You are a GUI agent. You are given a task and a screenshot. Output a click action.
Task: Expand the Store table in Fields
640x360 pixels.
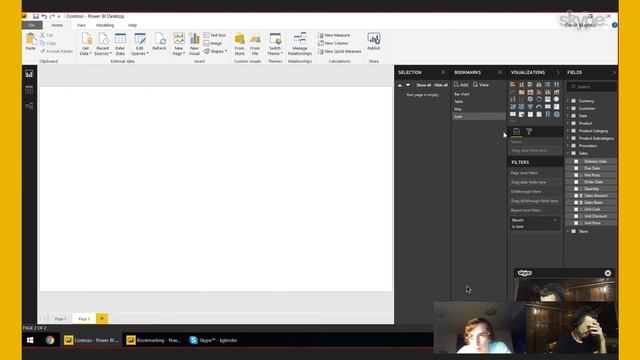(568, 231)
